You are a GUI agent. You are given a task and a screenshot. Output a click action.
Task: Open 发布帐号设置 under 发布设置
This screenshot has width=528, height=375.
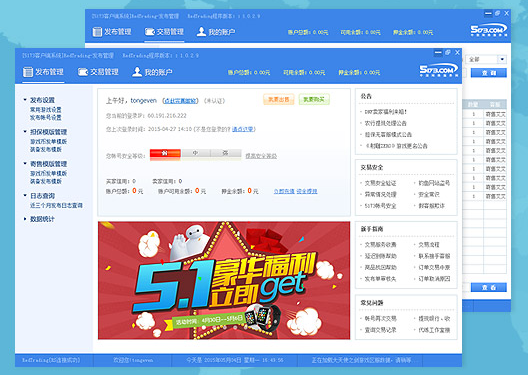(x=46, y=117)
